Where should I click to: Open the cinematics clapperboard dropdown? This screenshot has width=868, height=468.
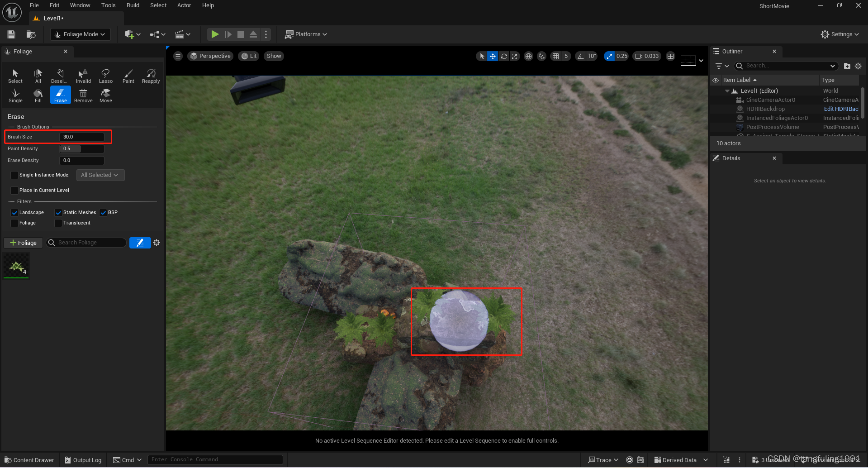[183, 34]
